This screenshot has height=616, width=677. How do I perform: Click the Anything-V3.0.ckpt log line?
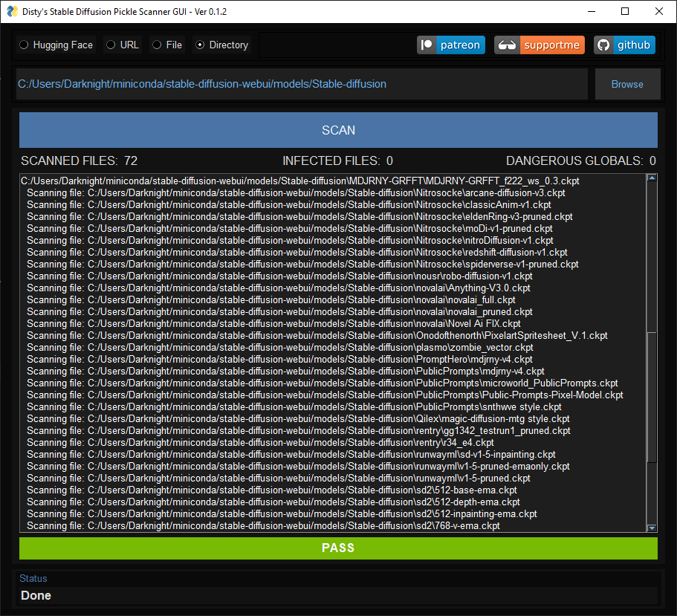tap(279, 288)
